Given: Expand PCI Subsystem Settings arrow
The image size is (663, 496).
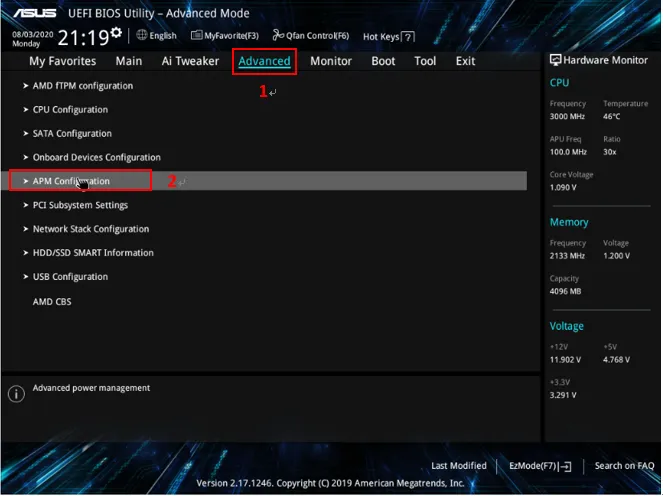Looking at the screenshot, I should pos(26,205).
